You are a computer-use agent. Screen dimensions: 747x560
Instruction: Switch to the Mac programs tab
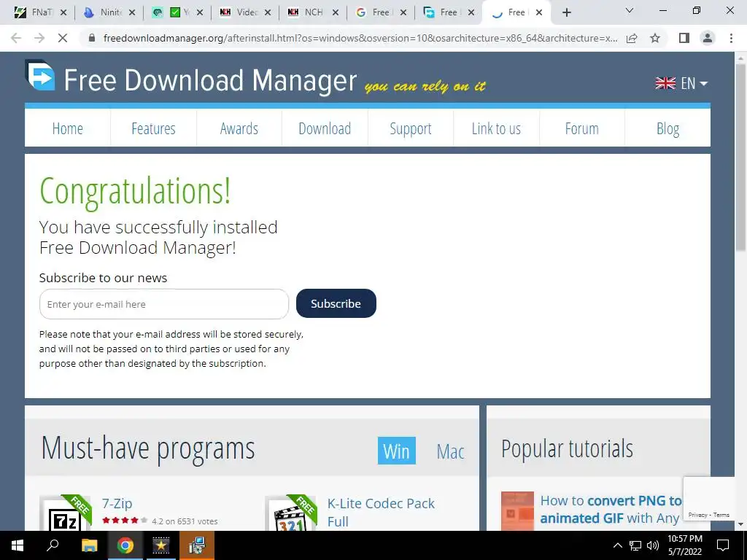pyautogui.click(x=450, y=451)
